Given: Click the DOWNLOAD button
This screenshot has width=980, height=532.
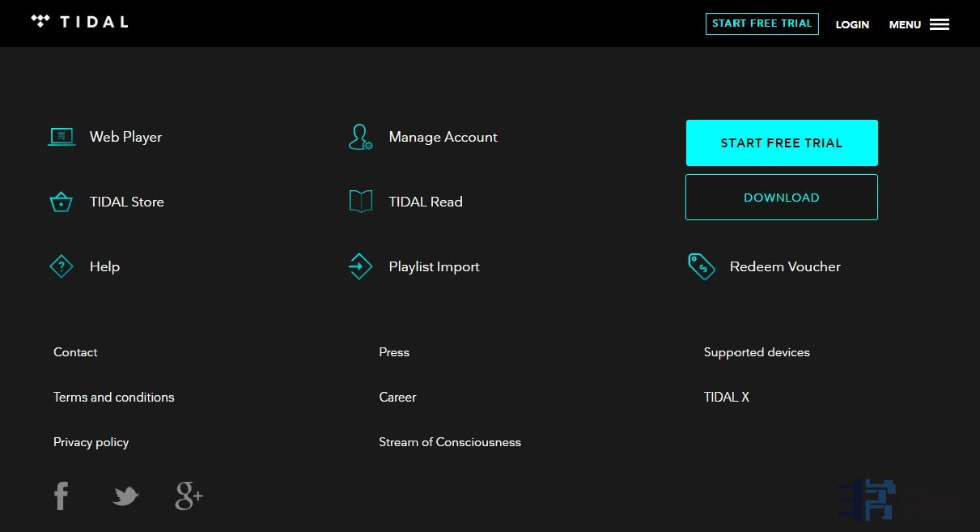Looking at the screenshot, I should (x=781, y=198).
